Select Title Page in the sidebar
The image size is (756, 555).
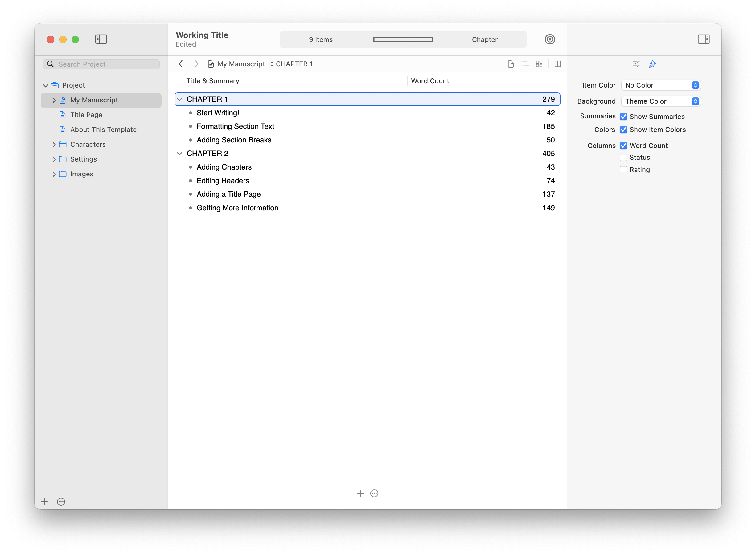tap(101, 115)
